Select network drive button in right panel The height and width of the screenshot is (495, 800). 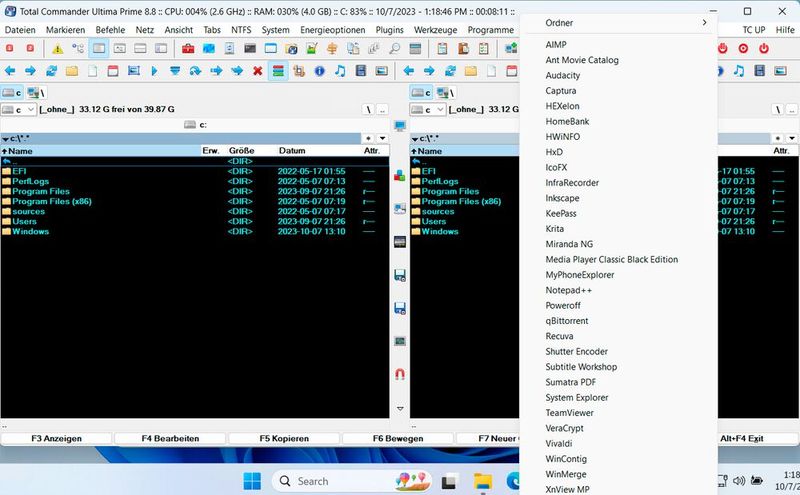pyautogui.click(x=446, y=92)
